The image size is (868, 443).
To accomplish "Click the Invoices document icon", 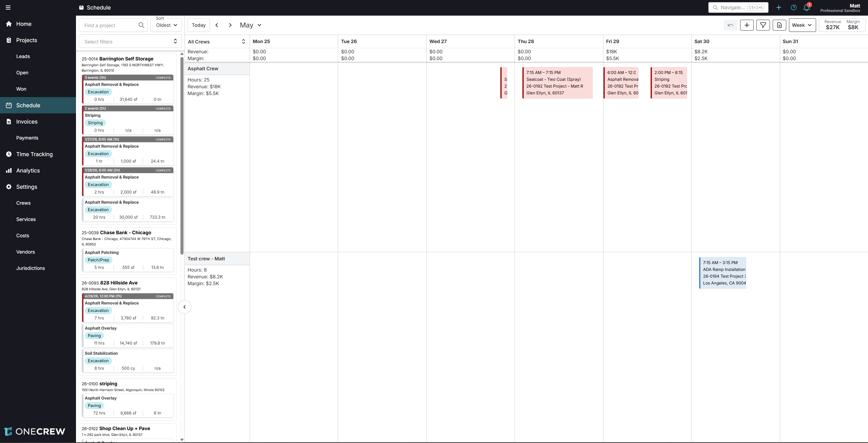I will pos(9,122).
